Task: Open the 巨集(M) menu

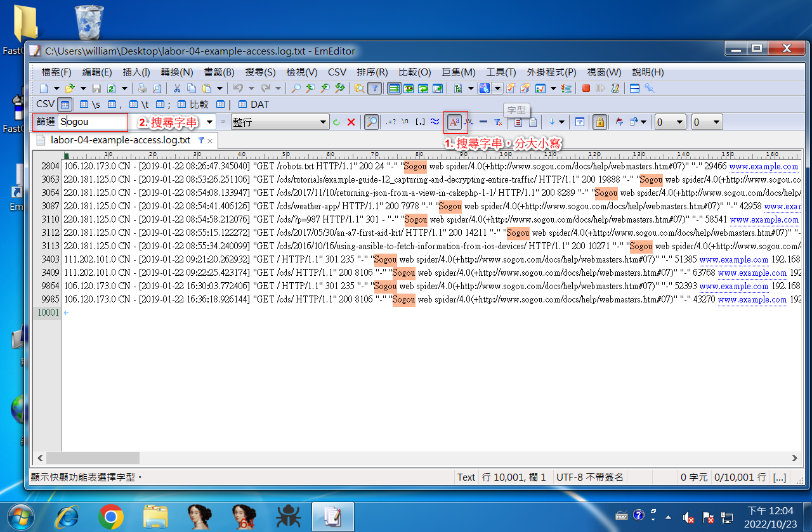Action: coord(459,72)
